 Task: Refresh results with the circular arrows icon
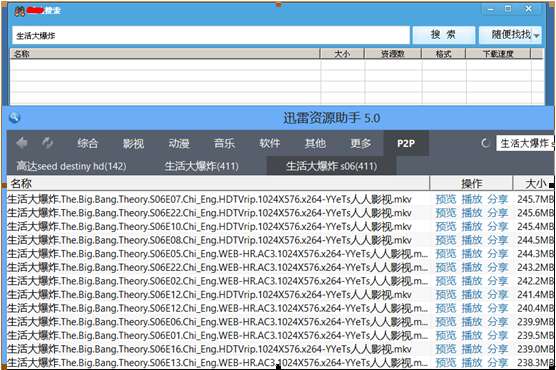coord(48,143)
